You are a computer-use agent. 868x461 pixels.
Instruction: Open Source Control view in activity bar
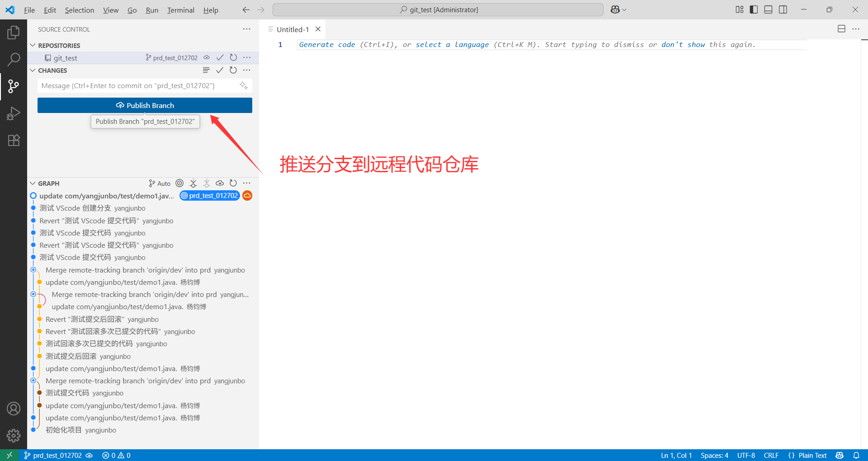tap(14, 86)
